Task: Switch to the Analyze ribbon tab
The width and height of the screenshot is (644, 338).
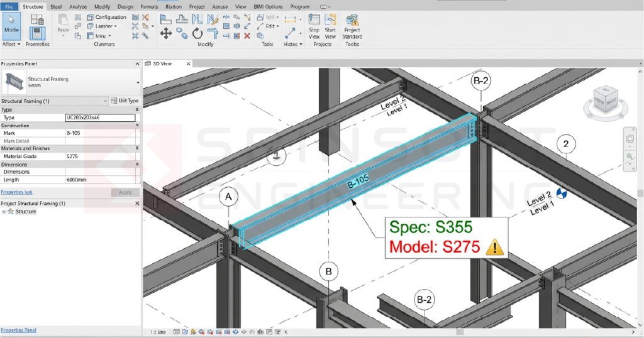Action: click(78, 6)
